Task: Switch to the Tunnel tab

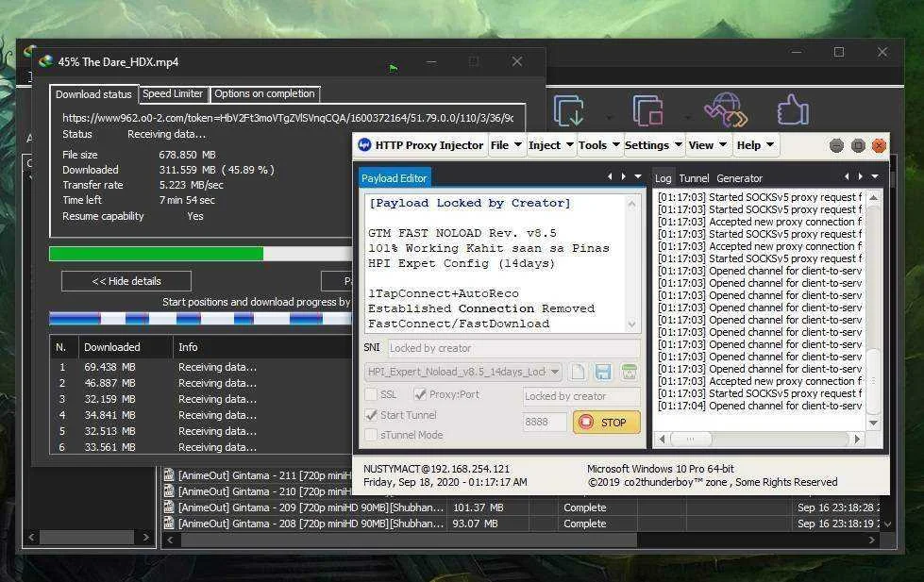Action: [694, 178]
